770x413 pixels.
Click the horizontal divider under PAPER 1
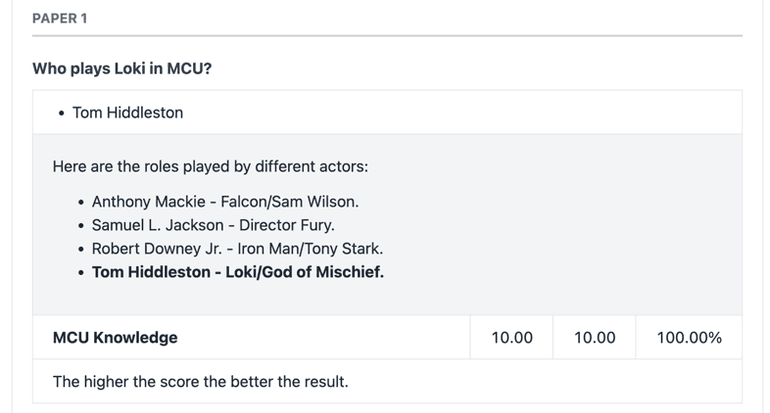point(387,35)
